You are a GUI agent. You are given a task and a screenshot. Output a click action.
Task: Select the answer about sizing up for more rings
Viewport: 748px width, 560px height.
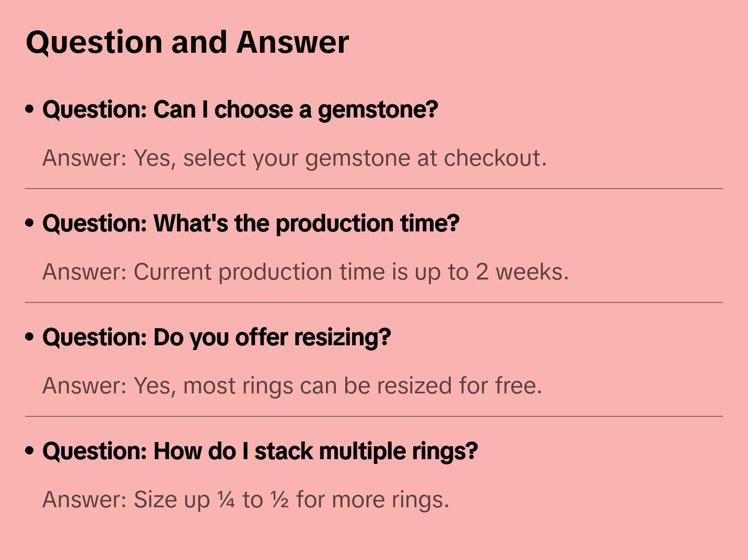(246, 500)
